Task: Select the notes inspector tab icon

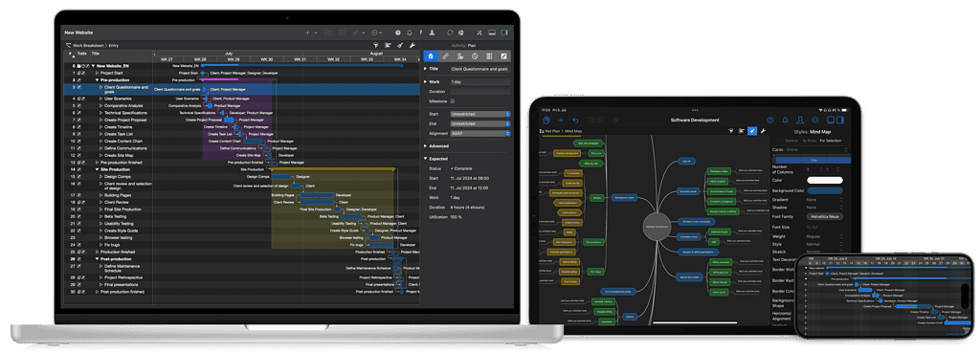Action: 503,56
